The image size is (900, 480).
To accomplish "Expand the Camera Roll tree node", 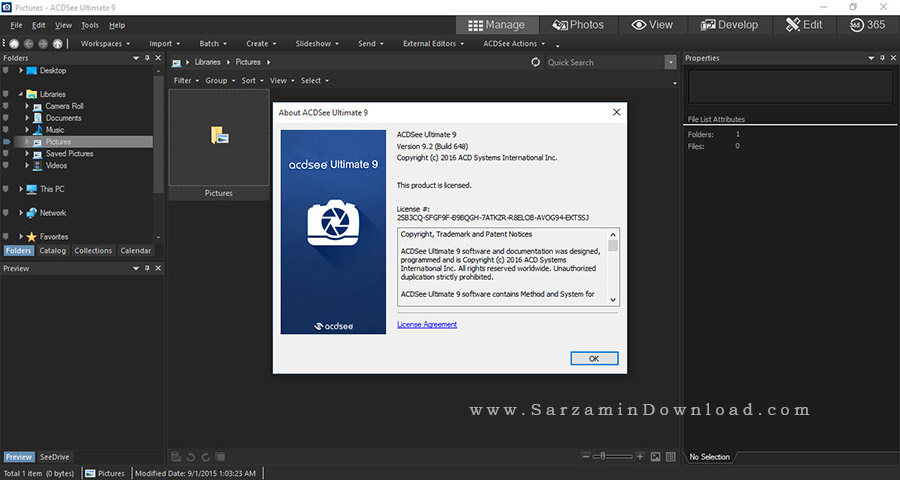I will coord(27,106).
